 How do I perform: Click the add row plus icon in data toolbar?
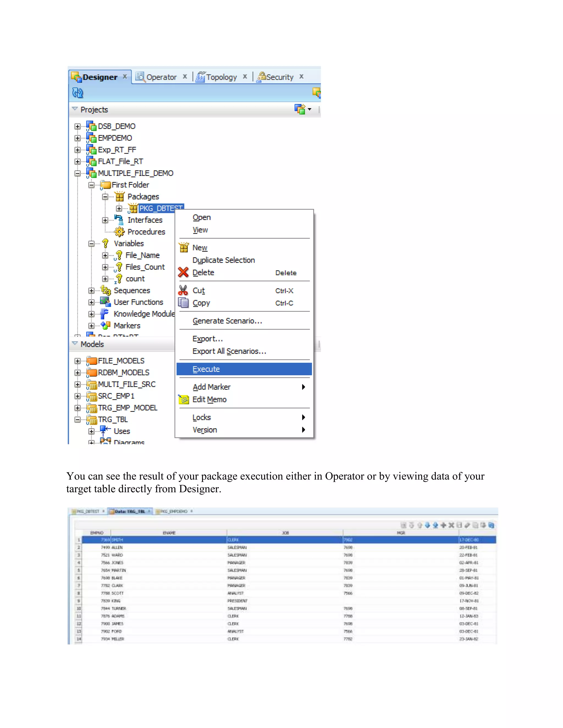click(x=443, y=525)
